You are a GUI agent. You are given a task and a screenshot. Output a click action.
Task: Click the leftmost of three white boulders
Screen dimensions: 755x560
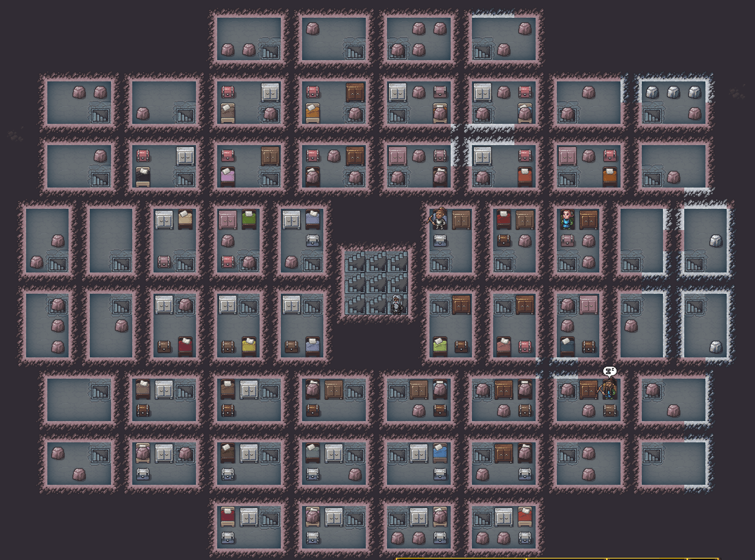tap(652, 92)
